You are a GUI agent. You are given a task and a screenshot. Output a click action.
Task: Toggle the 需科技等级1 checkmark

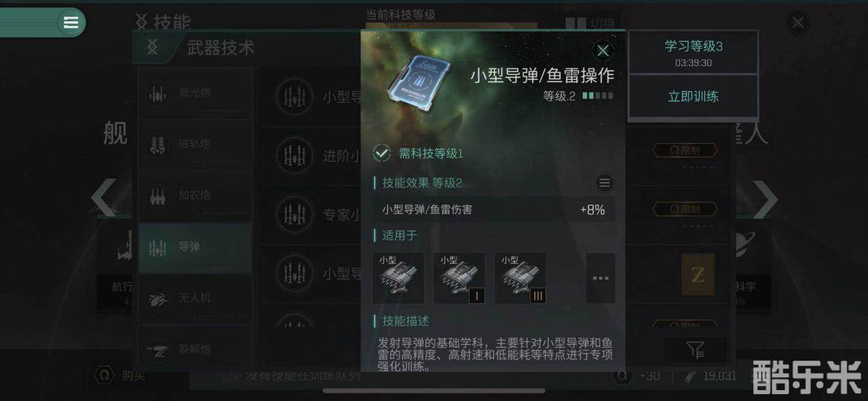tap(382, 153)
